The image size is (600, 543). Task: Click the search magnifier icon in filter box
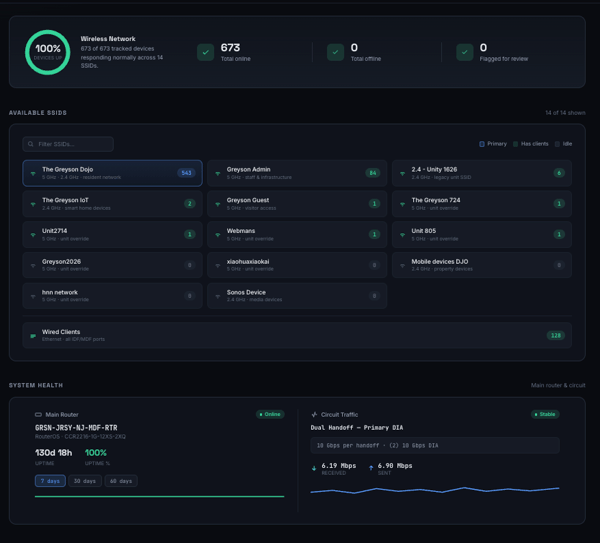click(31, 144)
